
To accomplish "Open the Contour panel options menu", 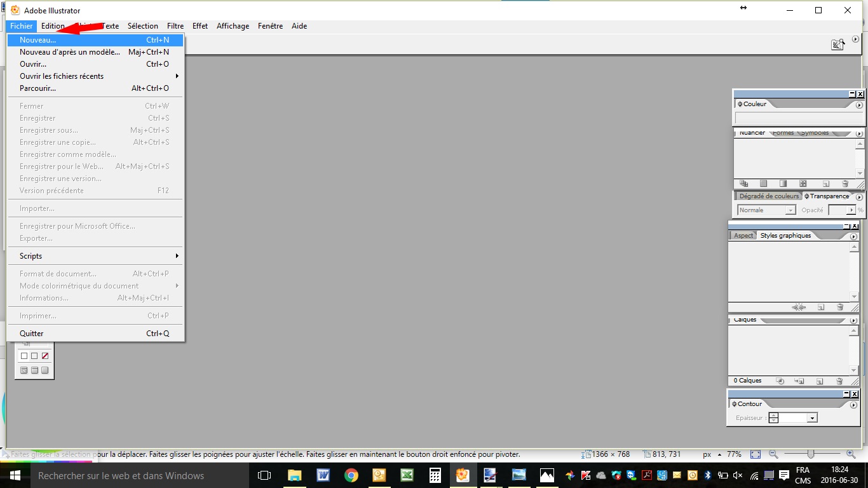I will (x=854, y=404).
